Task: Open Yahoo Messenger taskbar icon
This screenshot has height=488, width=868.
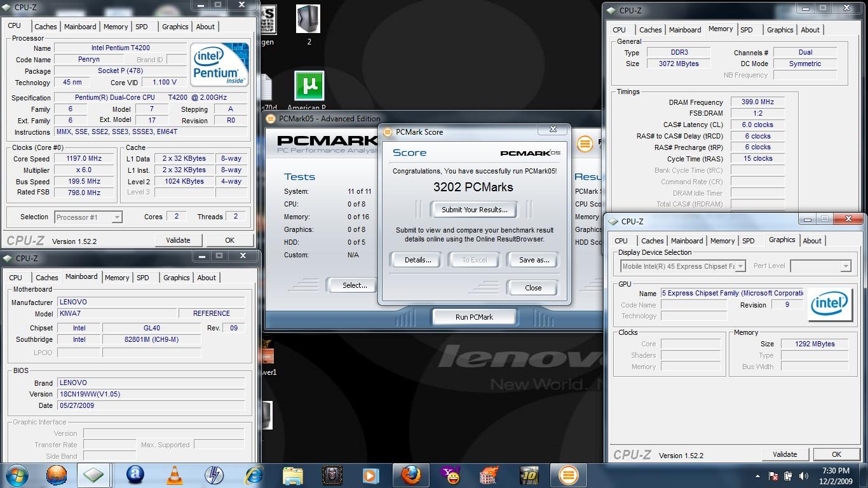Action: tap(450, 475)
